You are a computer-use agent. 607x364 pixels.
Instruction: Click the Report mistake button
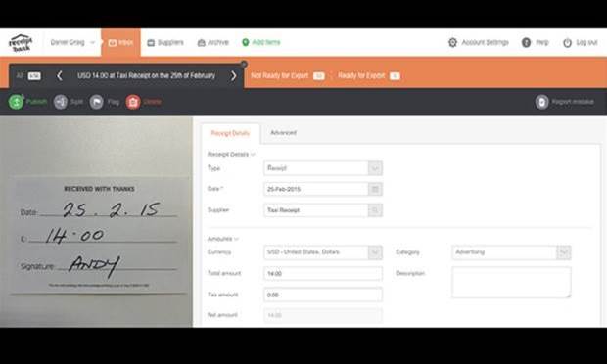[565, 102]
